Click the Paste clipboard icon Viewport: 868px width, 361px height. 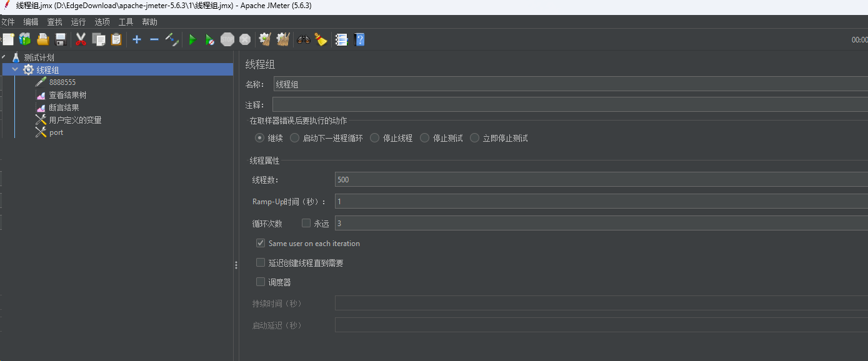116,39
